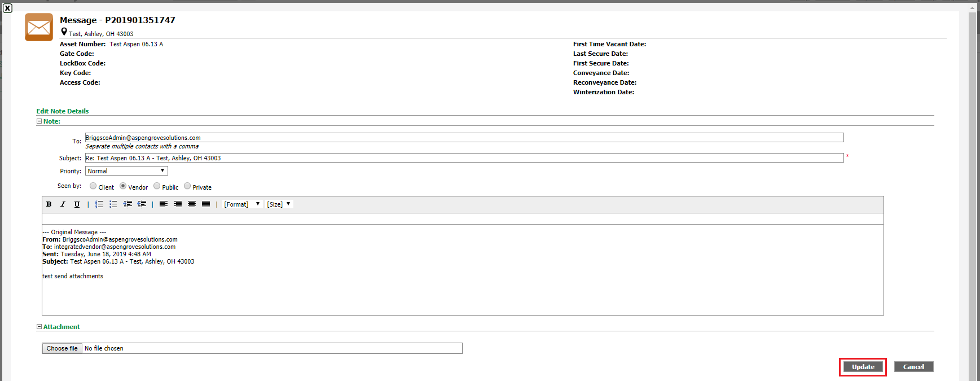Click the 'First Secure Date:' label

601,63
